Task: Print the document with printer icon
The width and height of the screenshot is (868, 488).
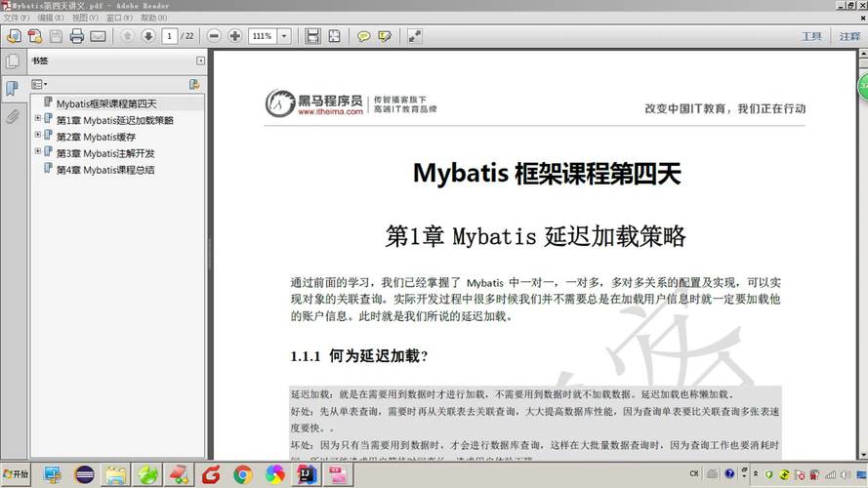Action: tap(76, 36)
